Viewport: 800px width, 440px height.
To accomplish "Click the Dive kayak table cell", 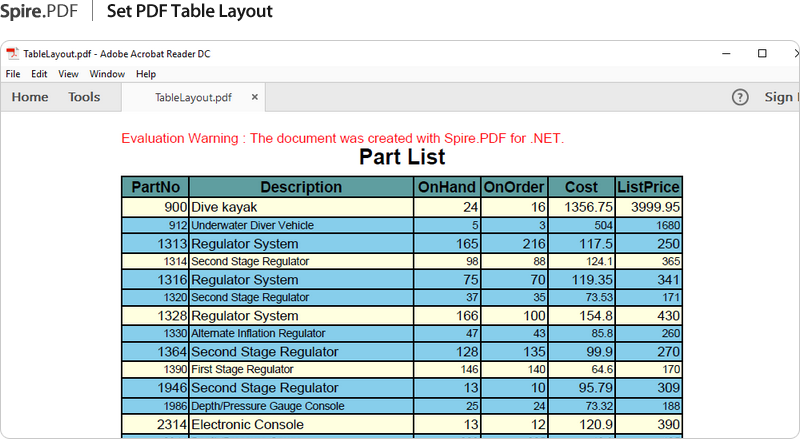I will click(224, 207).
